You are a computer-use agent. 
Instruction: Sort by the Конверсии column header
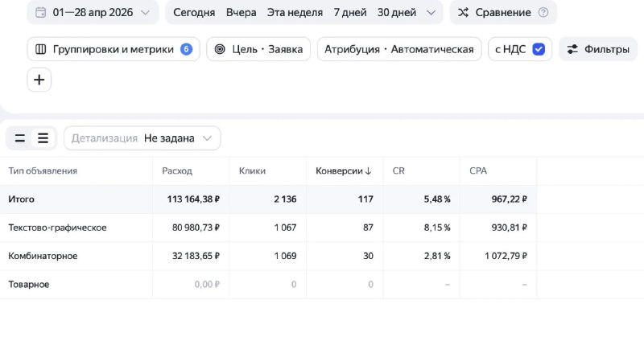point(344,170)
